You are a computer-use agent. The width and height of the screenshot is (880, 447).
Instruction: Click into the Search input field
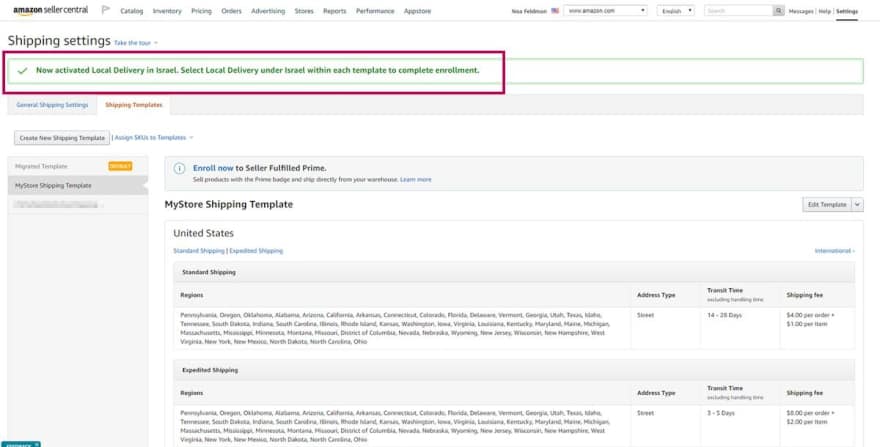pos(738,11)
